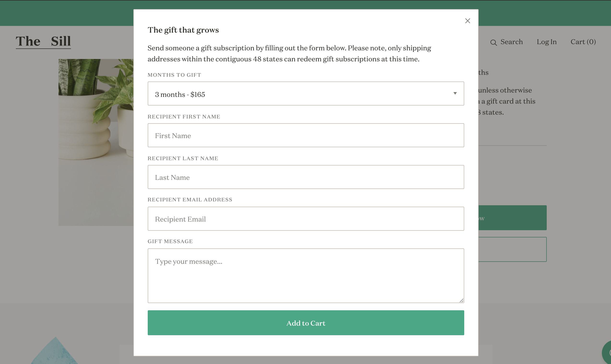Select the Recipient Email input

[x=306, y=219]
